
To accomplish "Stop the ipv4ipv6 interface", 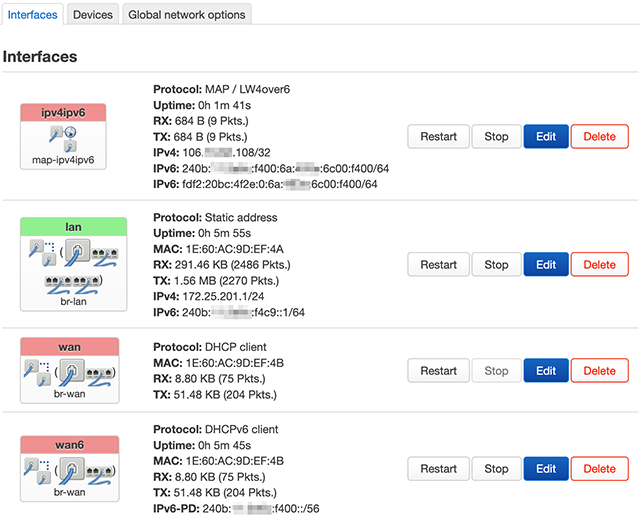I will point(496,137).
